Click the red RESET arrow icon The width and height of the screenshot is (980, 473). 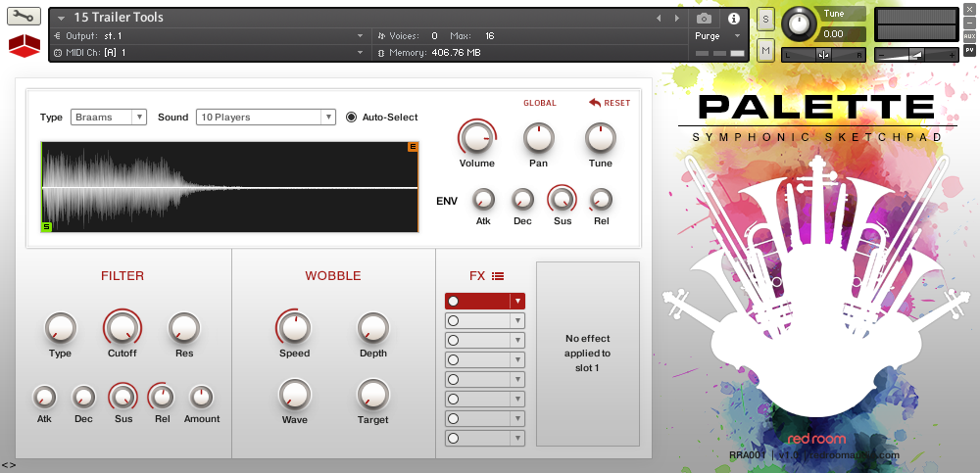click(595, 103)
